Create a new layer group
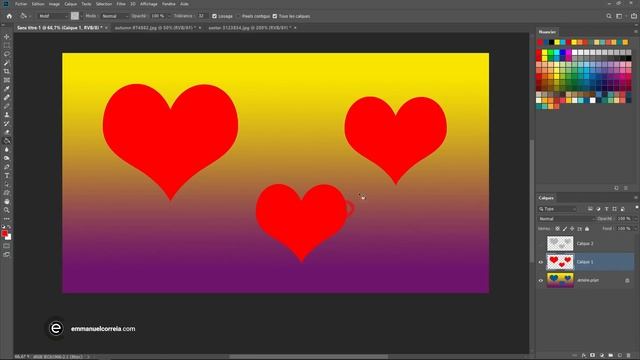This screenshot has height=360, width=640. 611,356
